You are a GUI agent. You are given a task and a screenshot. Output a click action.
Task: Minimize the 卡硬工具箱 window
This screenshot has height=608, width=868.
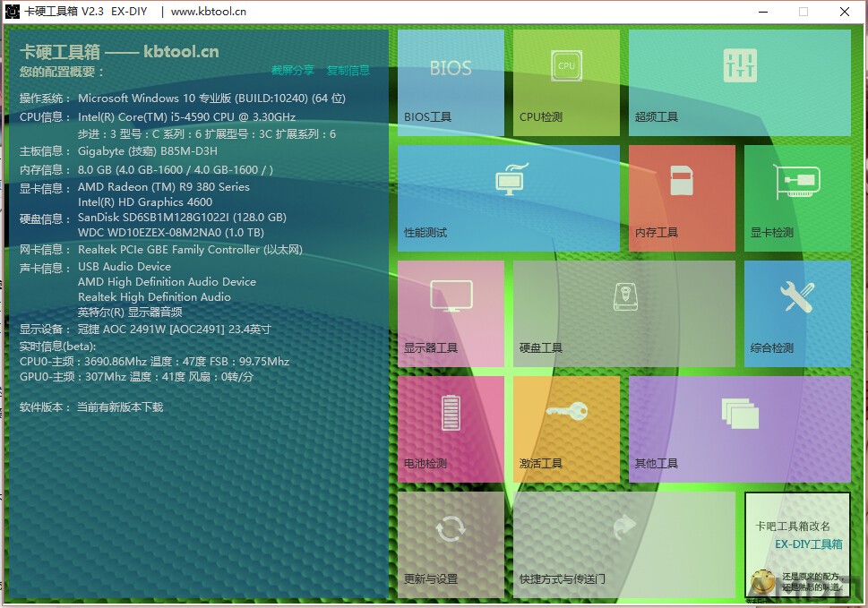tap(763, 12)
